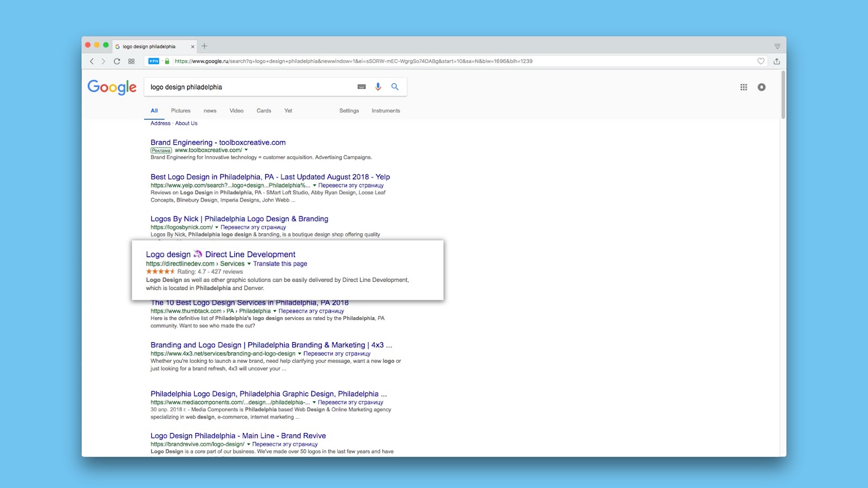Open 'Brand Engineering - toolboxcreative.com' ad result

point(218,143)
